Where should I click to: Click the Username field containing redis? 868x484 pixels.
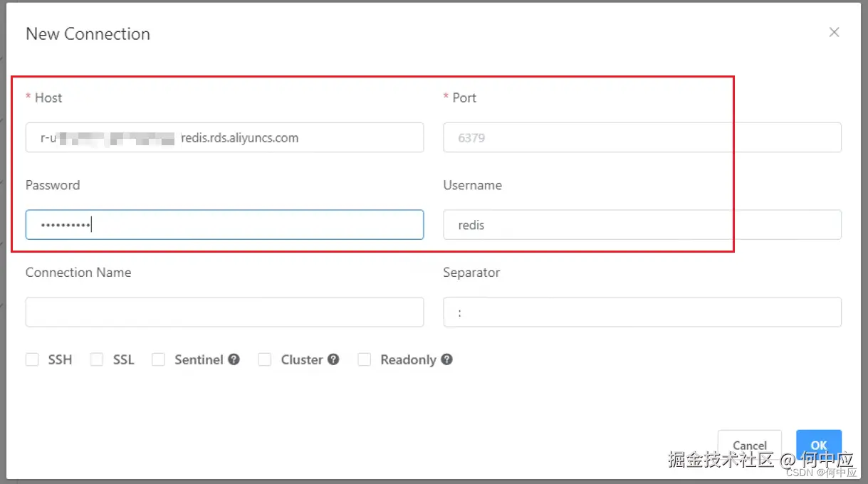[642, 225]
